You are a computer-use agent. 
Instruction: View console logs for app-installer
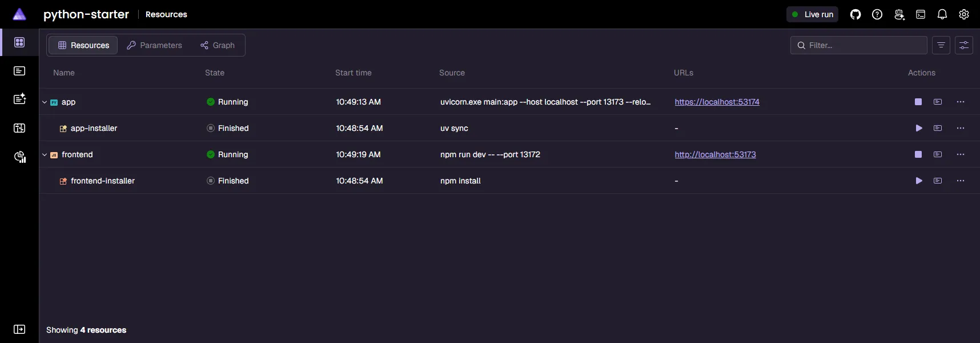(938, 128)
